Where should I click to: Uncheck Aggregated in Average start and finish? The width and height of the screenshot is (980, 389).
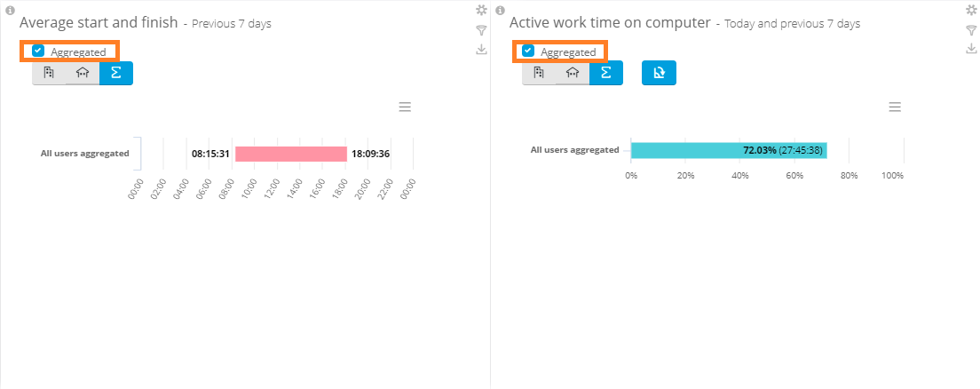(x=38, y=51)
